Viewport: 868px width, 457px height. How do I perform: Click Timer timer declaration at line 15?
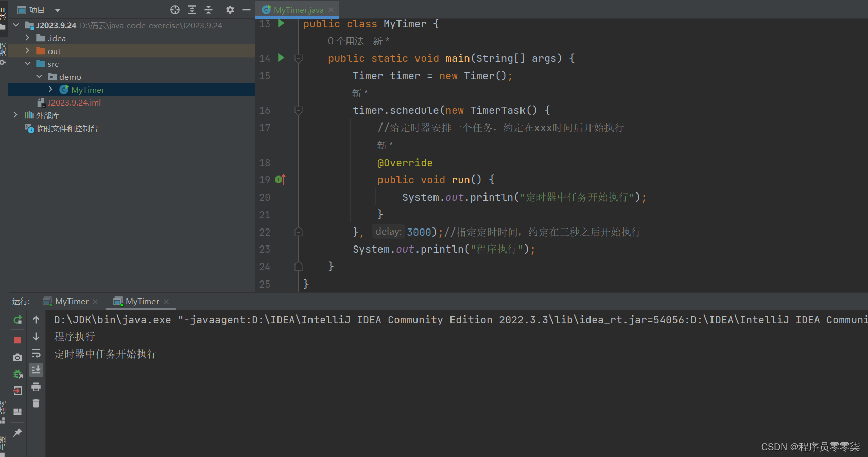tap(432, 76)
